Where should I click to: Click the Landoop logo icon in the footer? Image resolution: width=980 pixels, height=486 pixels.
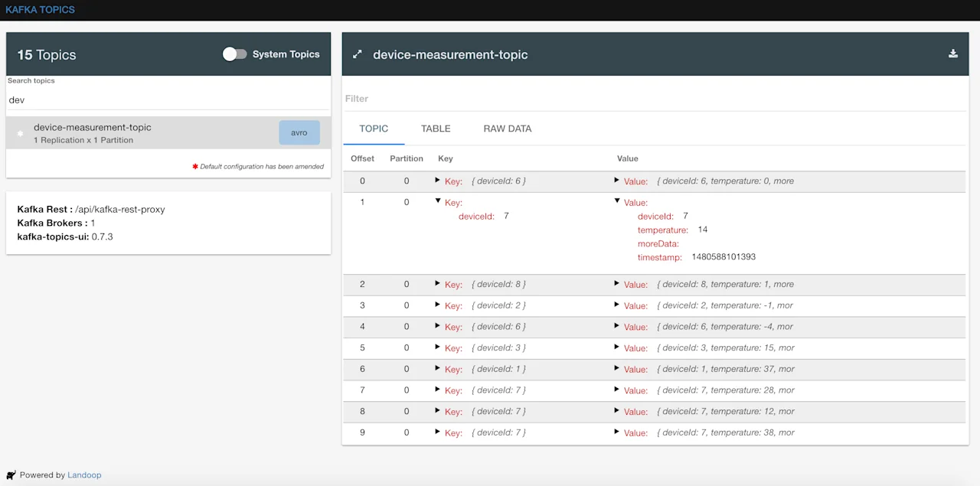[x=11, y=475]
